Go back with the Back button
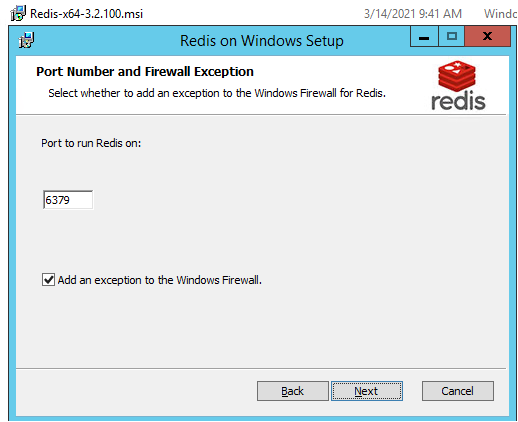 (293, 391)
